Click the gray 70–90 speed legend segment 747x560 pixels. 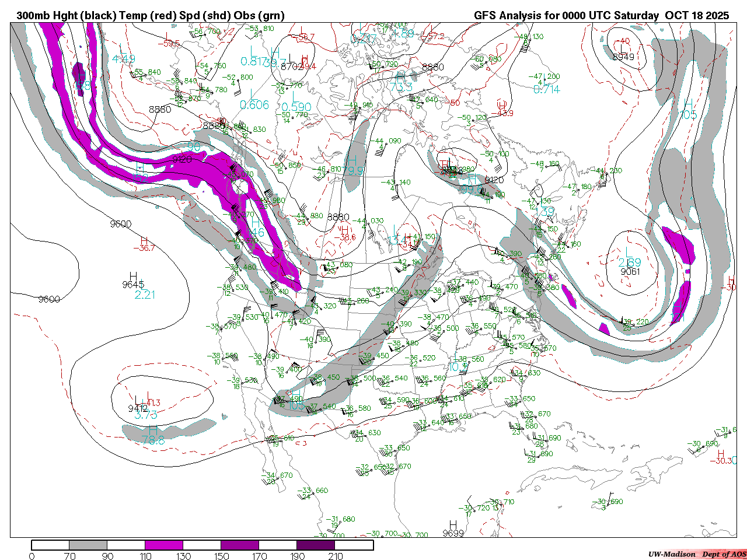pyautogui.click(x=88, y=545)
